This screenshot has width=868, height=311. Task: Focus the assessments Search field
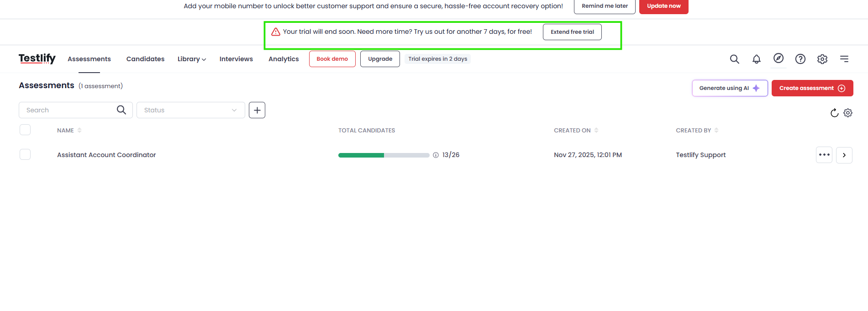76,110
